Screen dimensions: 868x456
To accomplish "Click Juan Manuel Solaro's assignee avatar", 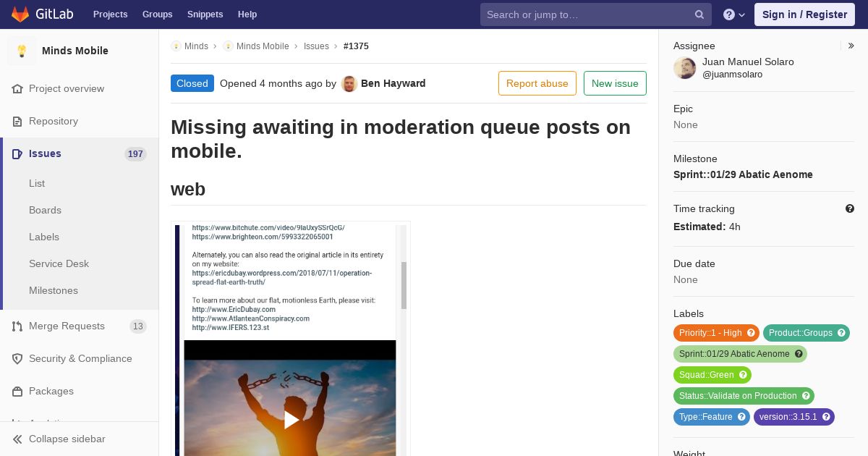I will tap(685, 68).
